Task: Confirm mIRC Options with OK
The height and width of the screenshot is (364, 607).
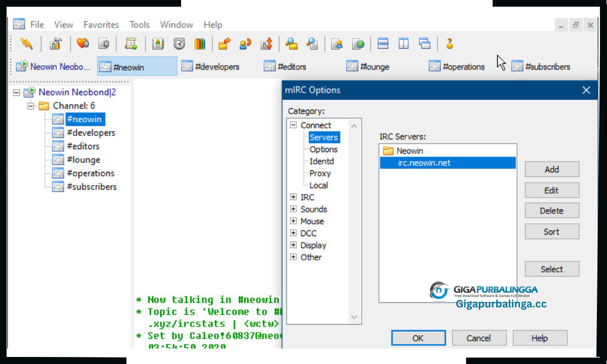Action: point(418,338)
